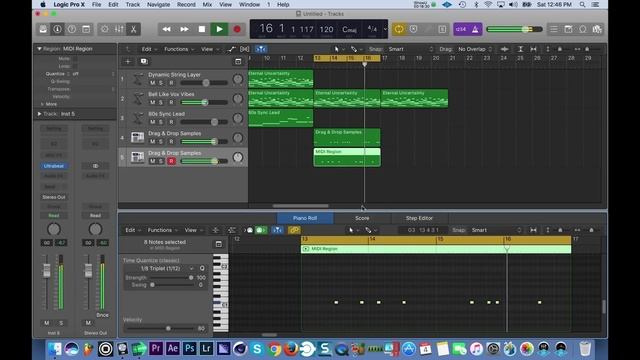Add a new track with plus button
The width and height of the screenshot is (640, 360).
click(128, 61)
